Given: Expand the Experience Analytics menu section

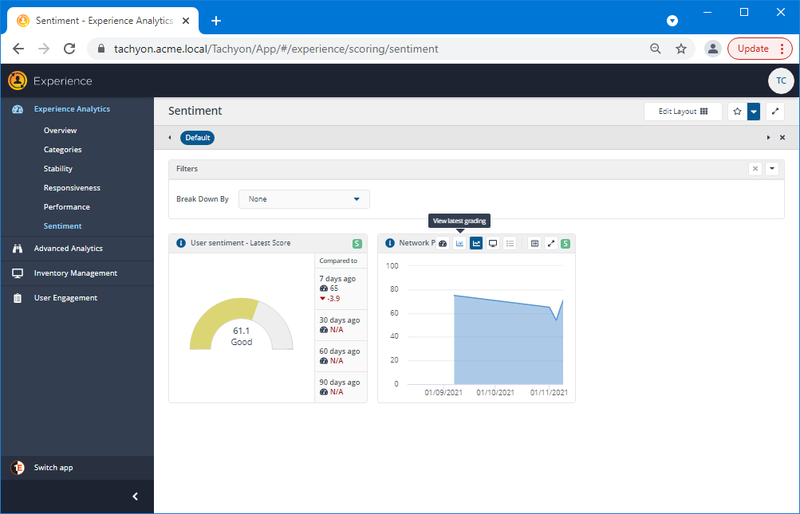Looking at the screenshot, I should (x=72, y=109).
